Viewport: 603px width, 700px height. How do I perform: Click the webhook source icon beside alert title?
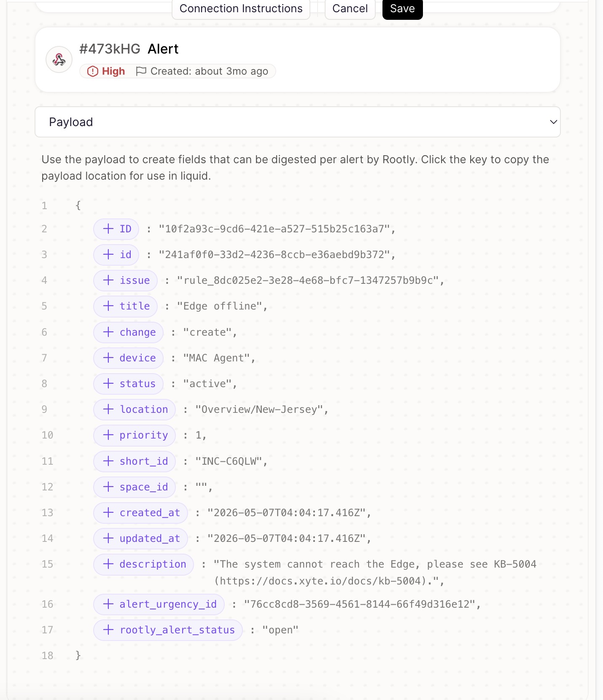[59, 59]
